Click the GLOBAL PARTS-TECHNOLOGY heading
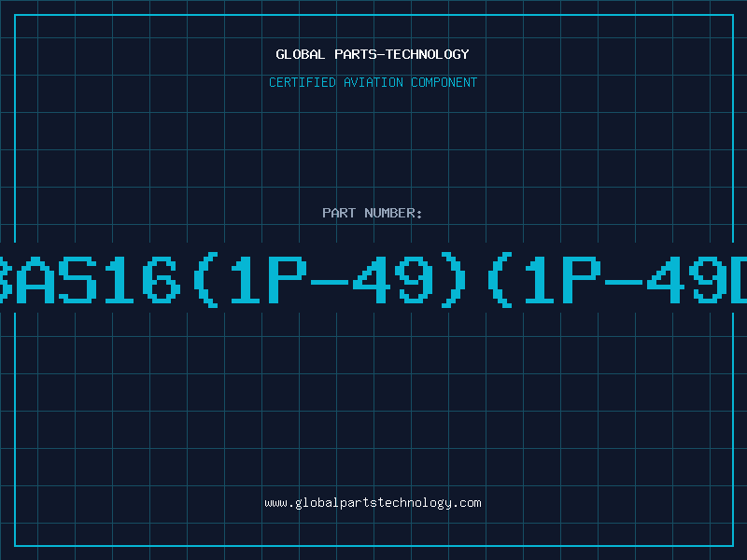The image size is (747, 560). [373, 54]
